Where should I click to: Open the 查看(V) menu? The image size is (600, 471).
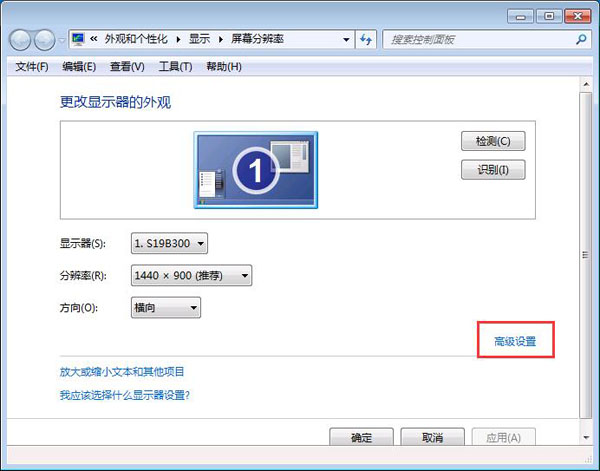pos(127,67)
